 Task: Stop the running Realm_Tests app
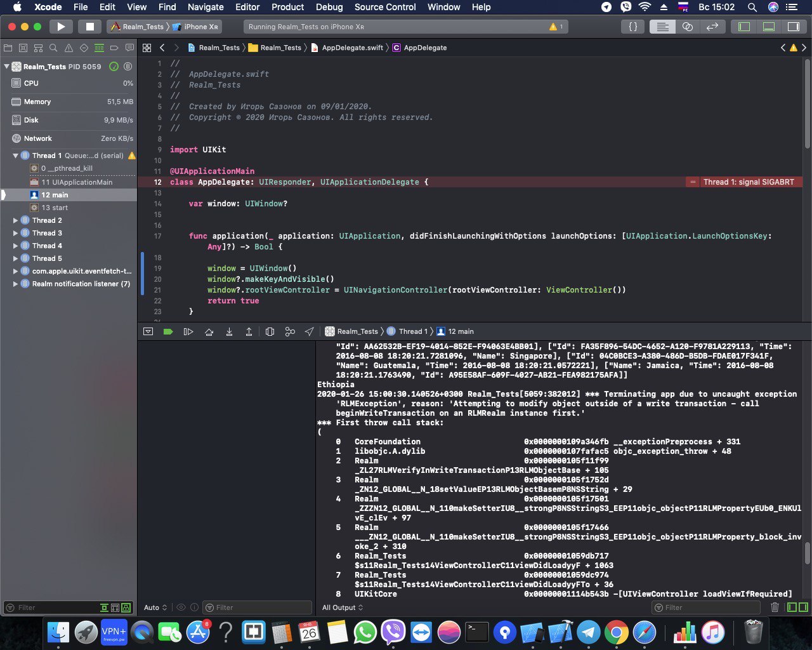tap(89, 27)
